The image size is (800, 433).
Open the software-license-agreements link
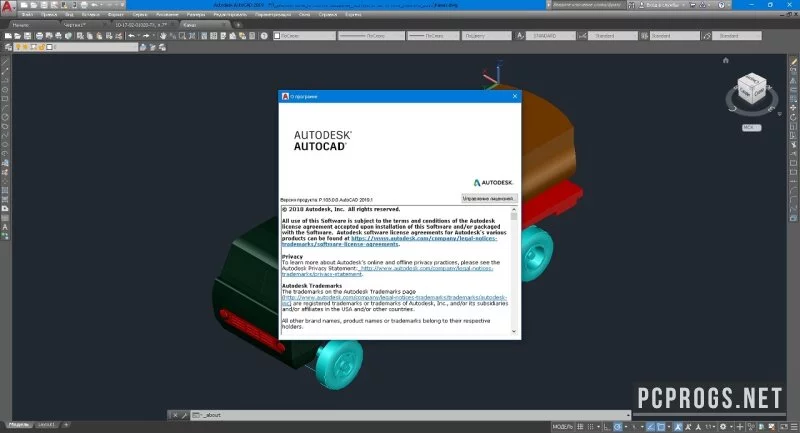tap(389, 241)
